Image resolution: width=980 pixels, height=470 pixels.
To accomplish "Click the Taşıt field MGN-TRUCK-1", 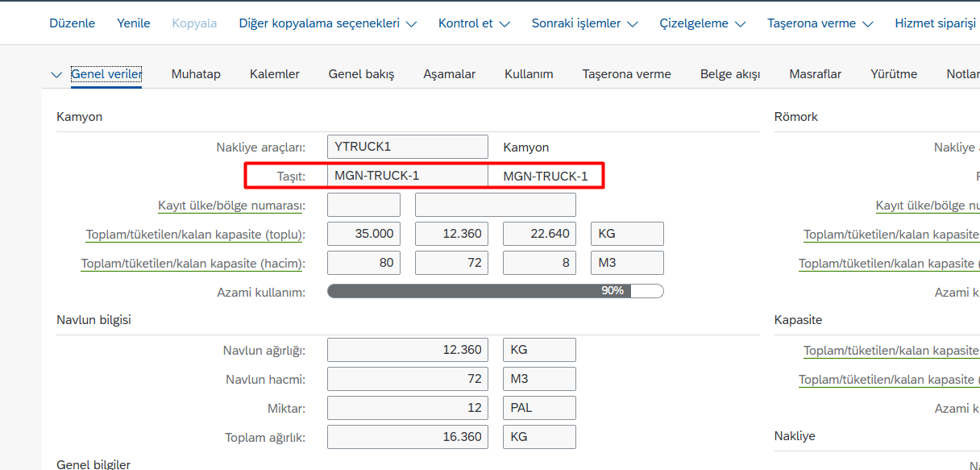I will coord(408,176).
